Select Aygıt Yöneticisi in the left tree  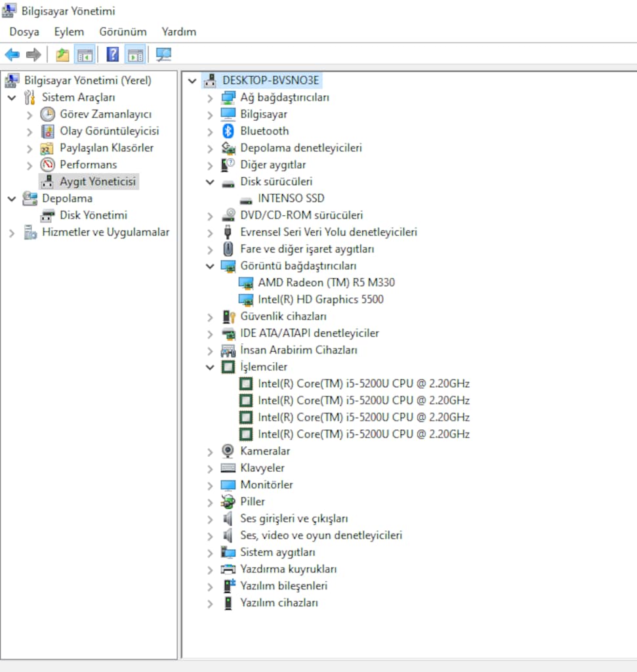[x=98, y=182]
